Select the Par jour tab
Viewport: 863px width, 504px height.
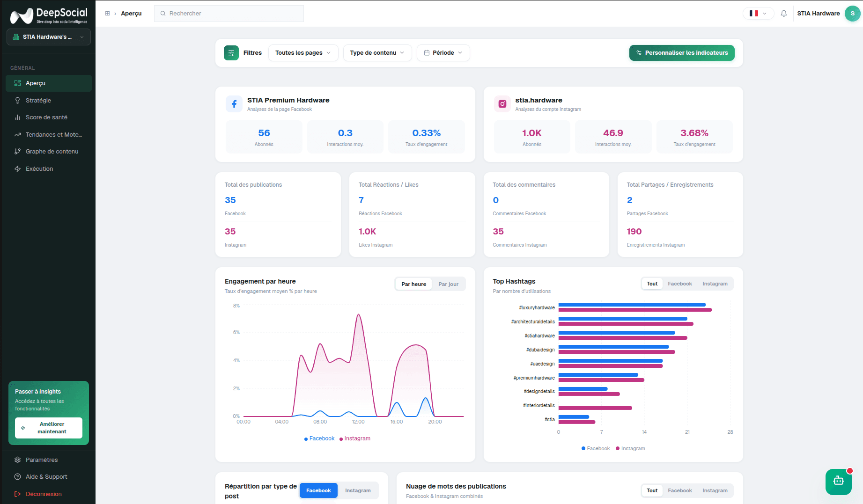click(448, 284)
